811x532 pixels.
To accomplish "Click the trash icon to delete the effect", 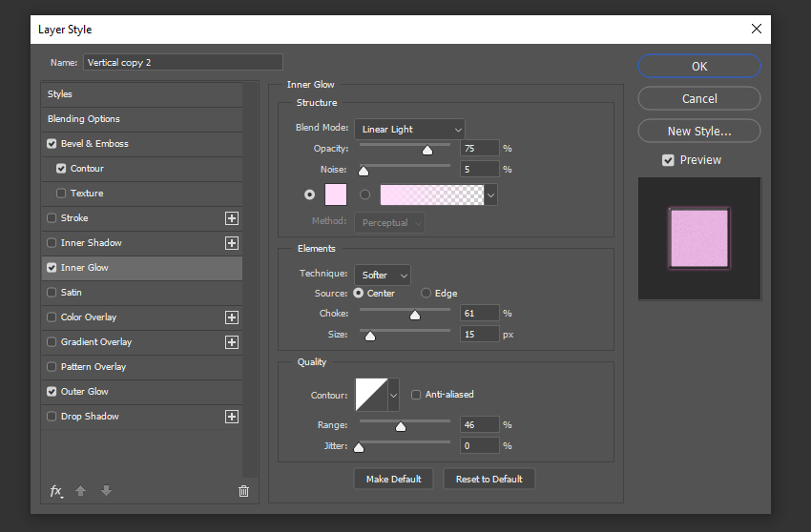I will coord(243,491).
